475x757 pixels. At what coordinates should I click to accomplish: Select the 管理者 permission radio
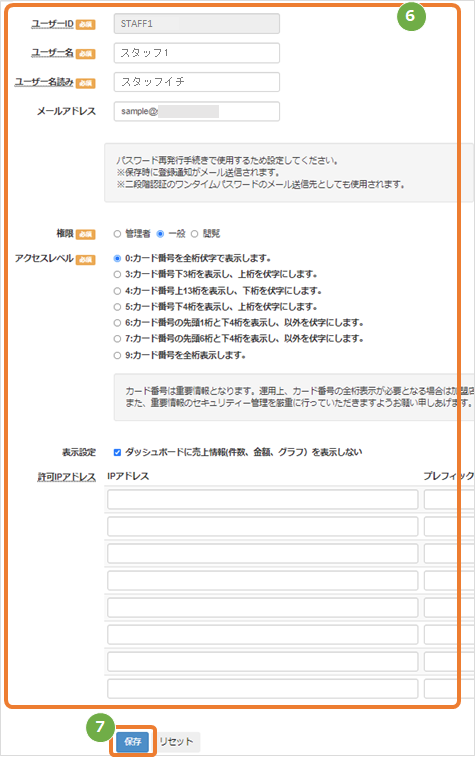[117, 234]
